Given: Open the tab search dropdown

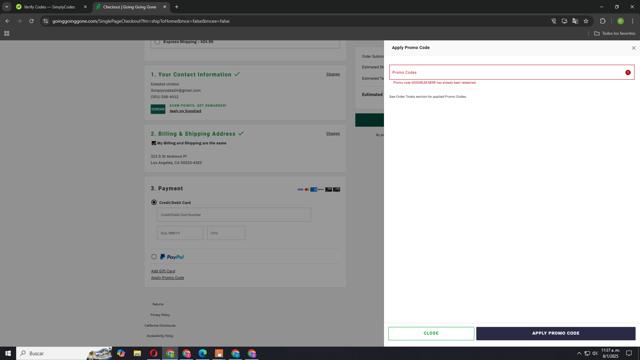Looking at the screenshot, I should (x=7, y=7).
